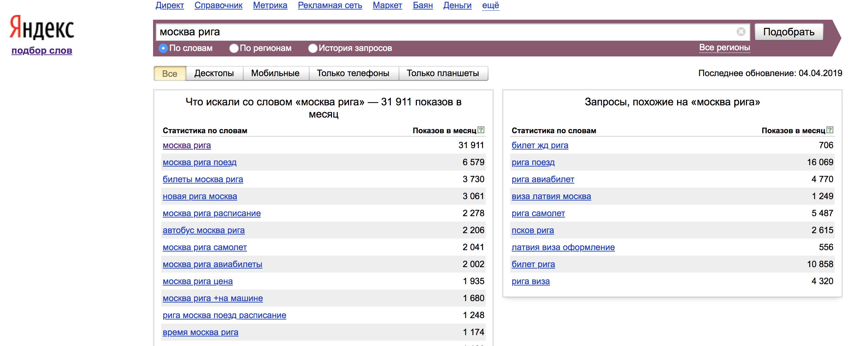Viewport: 868px width, 346px height.
Task: Open the query 'москва рига авиабилеты'
Action: (x=213, y=264)
